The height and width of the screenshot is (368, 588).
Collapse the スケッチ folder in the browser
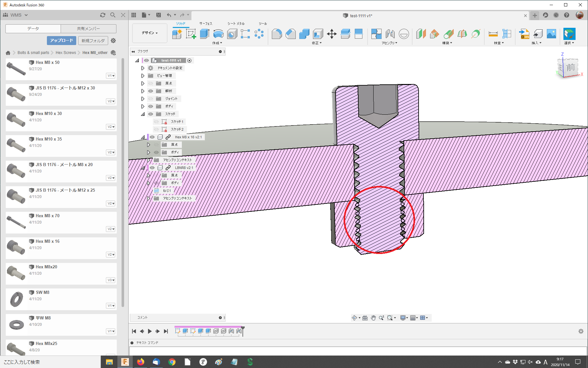point(143,114)
